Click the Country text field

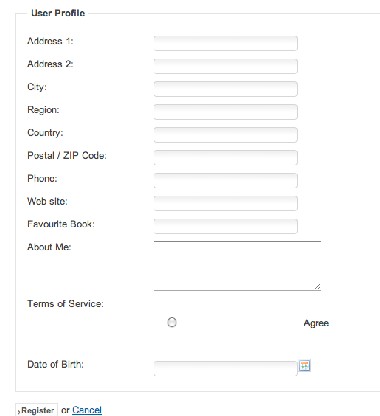[226, 135]
